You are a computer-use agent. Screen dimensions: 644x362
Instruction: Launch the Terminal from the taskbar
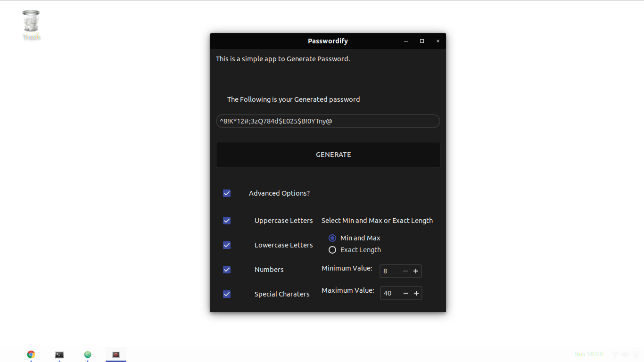point(59,354)
